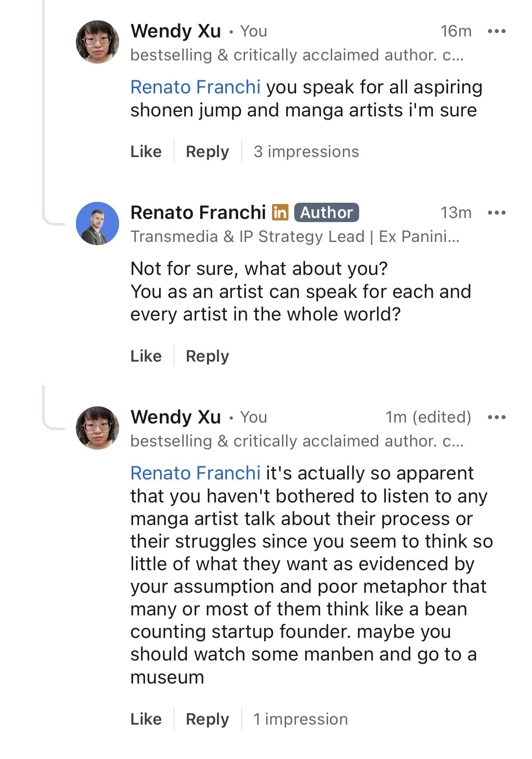
Task: Like Renato Franchi's 'Not for sure' comment
Action: 146,356
